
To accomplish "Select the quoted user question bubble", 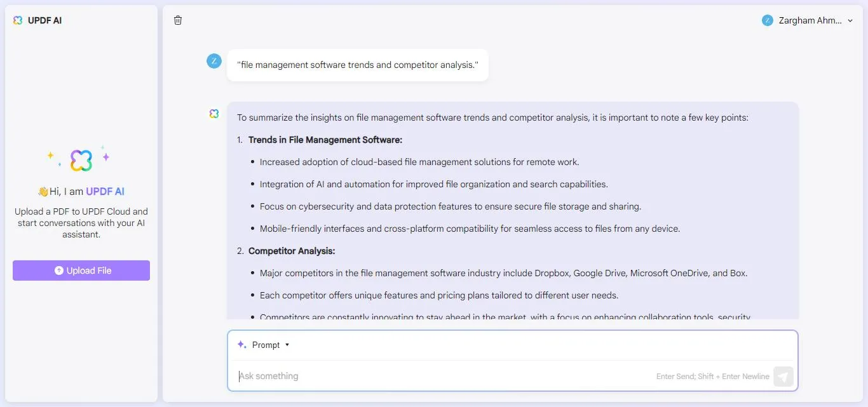I will 358,65.
